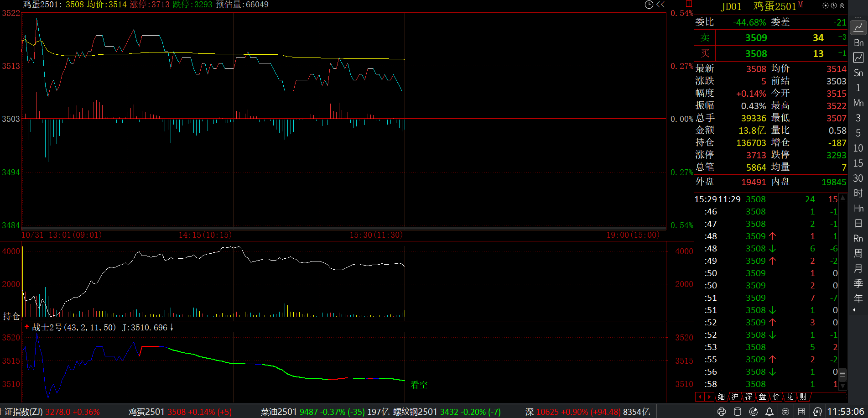Click the JD01 contract code header
Image resolution: width=868 pixels, height=418 pixels.
tap(731, 6)
